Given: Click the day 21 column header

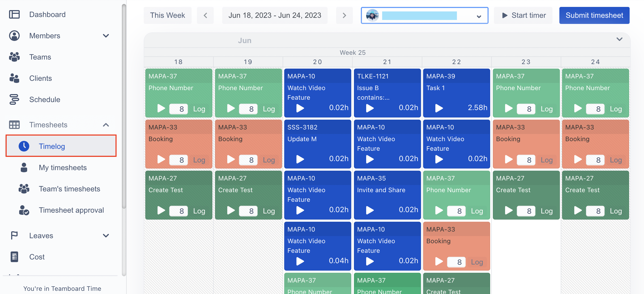Looking at the screenshot, I should (387, 62).
